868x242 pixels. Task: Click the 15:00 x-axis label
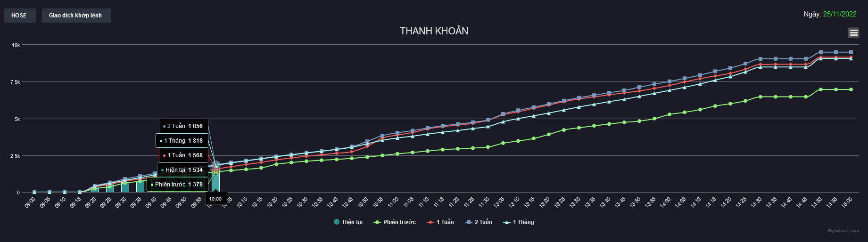(x=847, y=202)
